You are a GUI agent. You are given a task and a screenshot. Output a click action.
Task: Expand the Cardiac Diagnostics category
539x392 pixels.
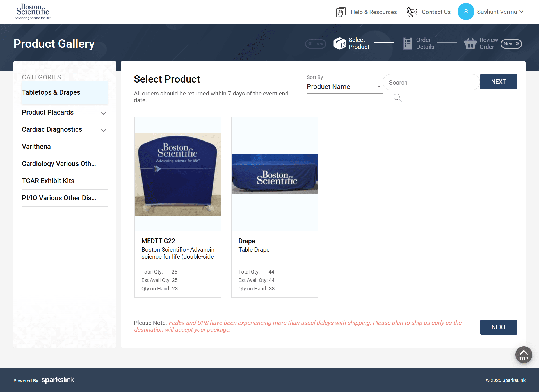click(103, 131)
